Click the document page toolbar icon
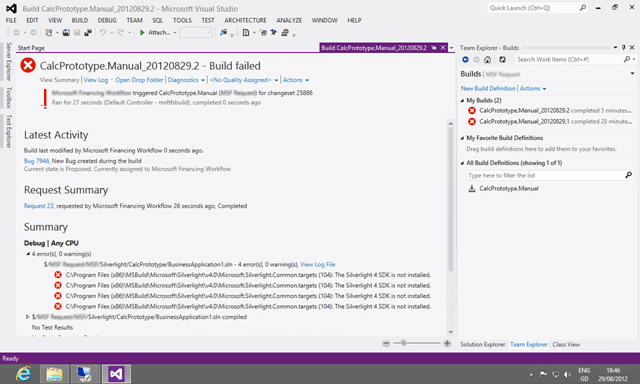 [x=246, y=33]
